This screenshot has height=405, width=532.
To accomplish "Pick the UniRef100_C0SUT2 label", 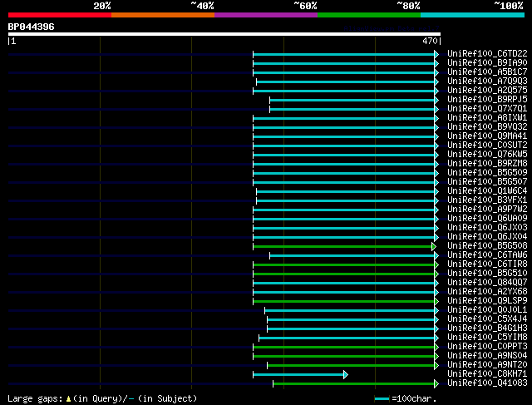I will tap(487, 145).
